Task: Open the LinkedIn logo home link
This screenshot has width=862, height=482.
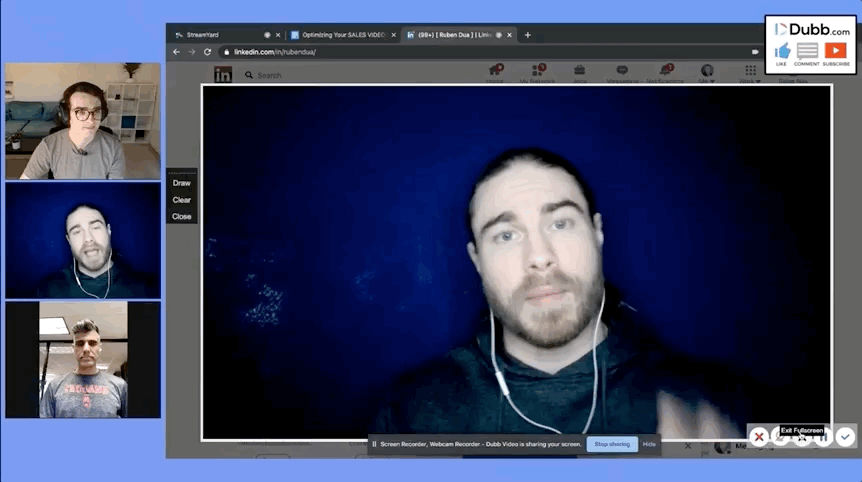Action: (223, 74)
